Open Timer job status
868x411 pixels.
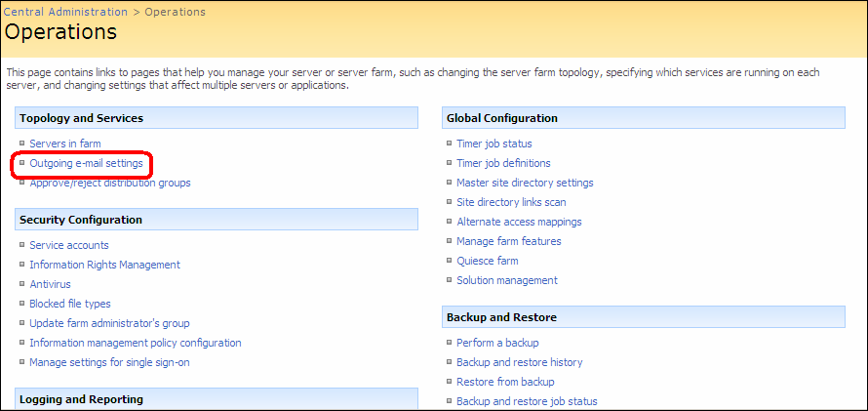pyautogui.click(x=494, y=144)
